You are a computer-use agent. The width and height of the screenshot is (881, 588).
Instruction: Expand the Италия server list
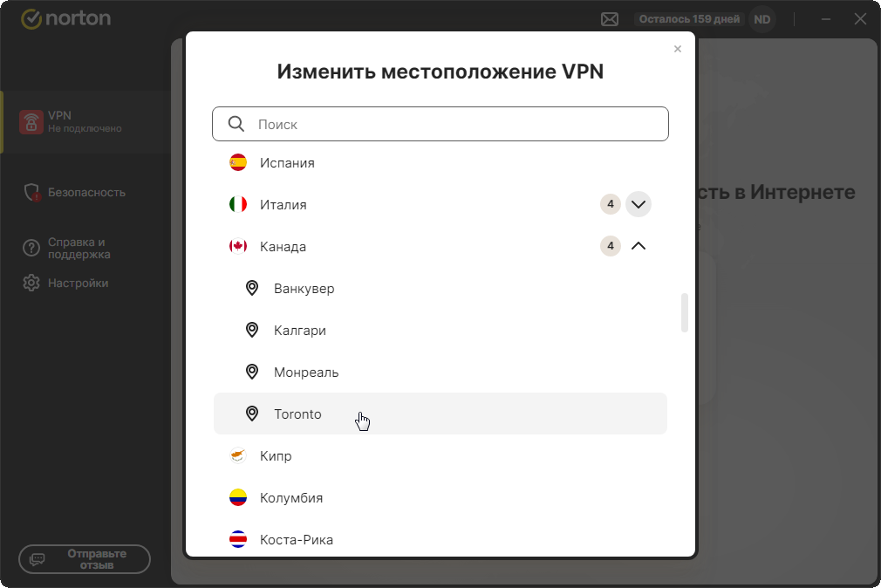pyautogui.click(x=639, y=205)
